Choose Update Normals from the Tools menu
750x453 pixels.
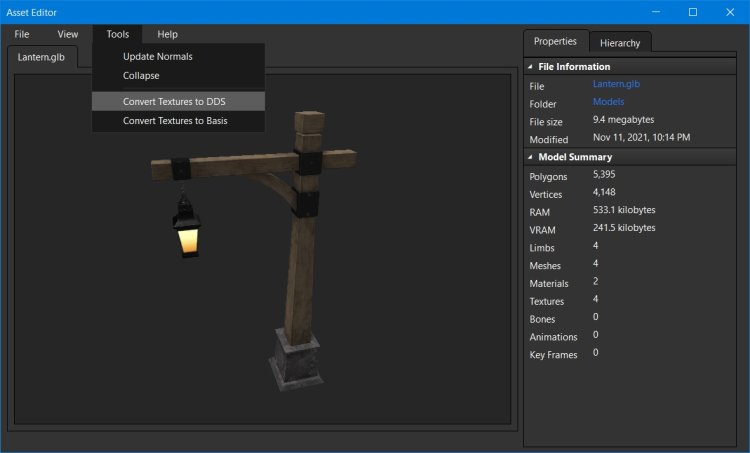(157, 57)
